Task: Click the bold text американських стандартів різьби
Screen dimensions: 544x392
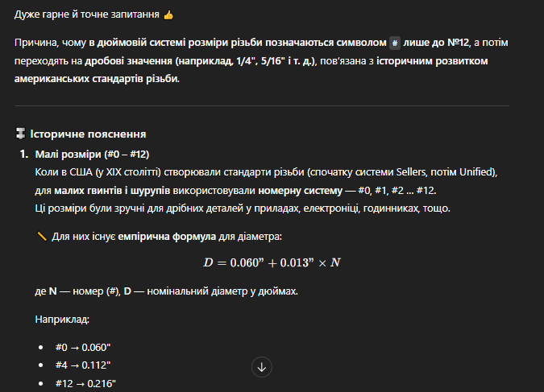Action: coord(97,79)
